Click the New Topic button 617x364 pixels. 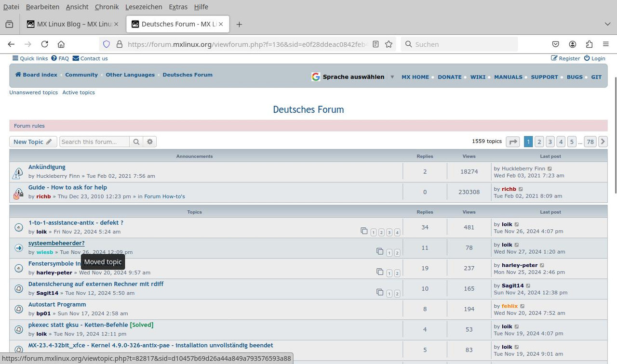[33, 142]
